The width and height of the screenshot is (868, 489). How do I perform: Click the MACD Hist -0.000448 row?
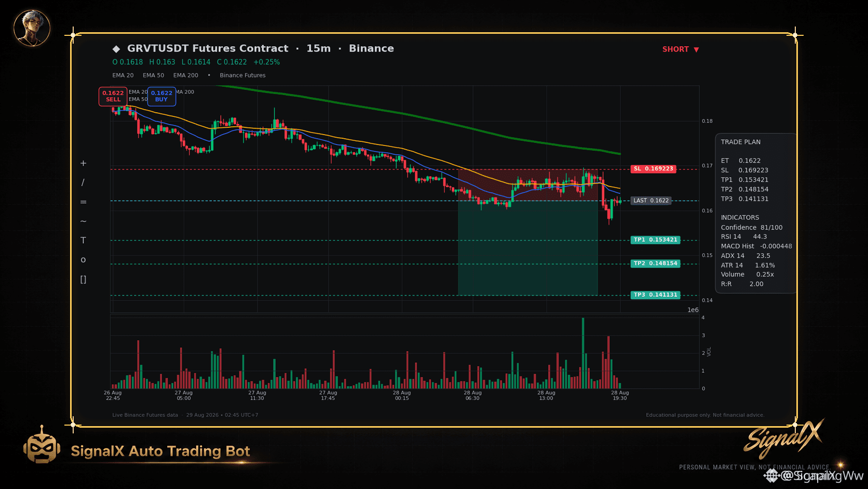click(x=756, y=246)
